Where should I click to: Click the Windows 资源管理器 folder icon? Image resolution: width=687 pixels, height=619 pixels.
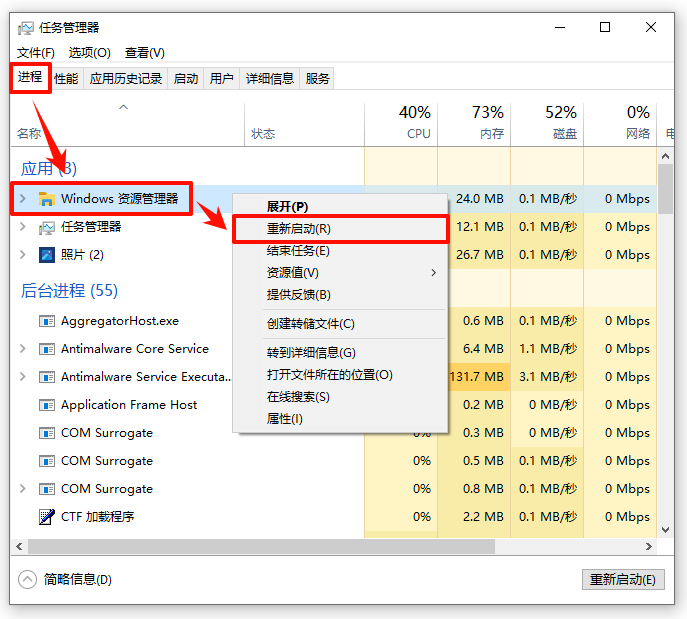point(46,199)
